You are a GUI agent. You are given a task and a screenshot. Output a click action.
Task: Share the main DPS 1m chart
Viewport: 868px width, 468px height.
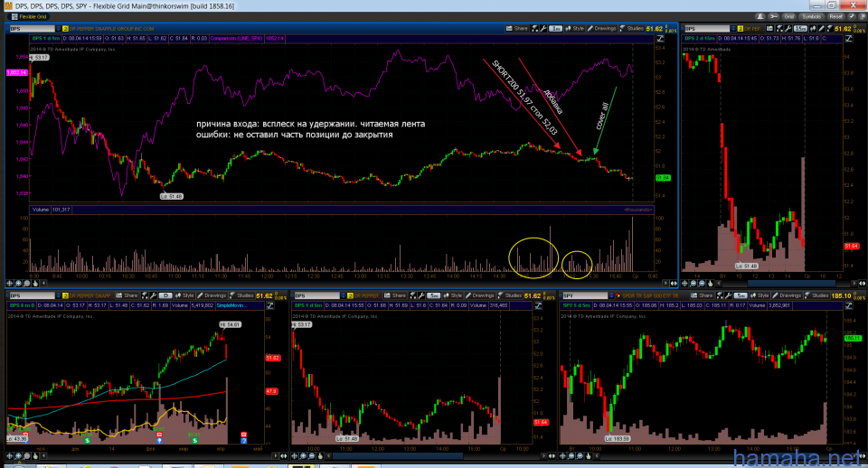click(517, 28)
